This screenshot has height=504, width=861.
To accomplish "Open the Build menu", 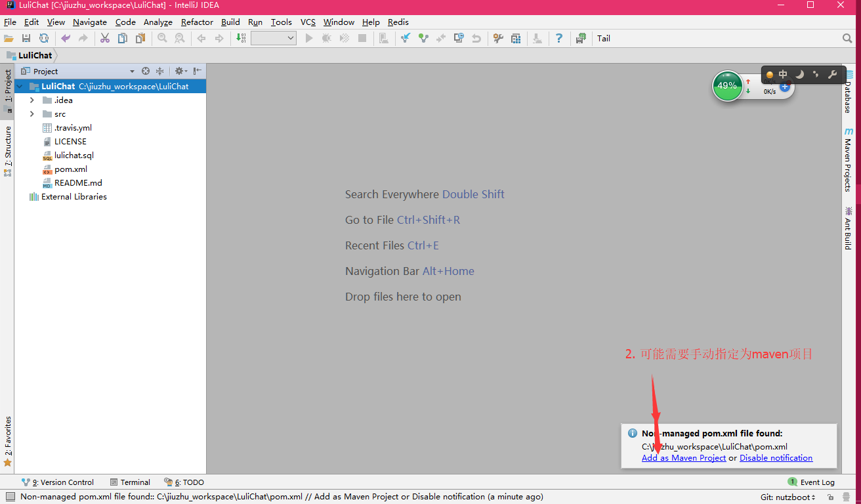I will tap(230, 22).
